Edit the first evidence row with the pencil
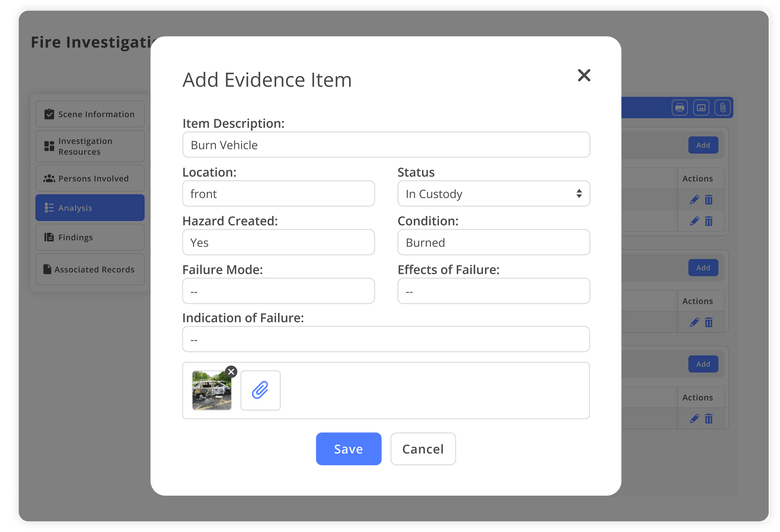The width and height of the screenshot is (780, 532). [694, 200]
